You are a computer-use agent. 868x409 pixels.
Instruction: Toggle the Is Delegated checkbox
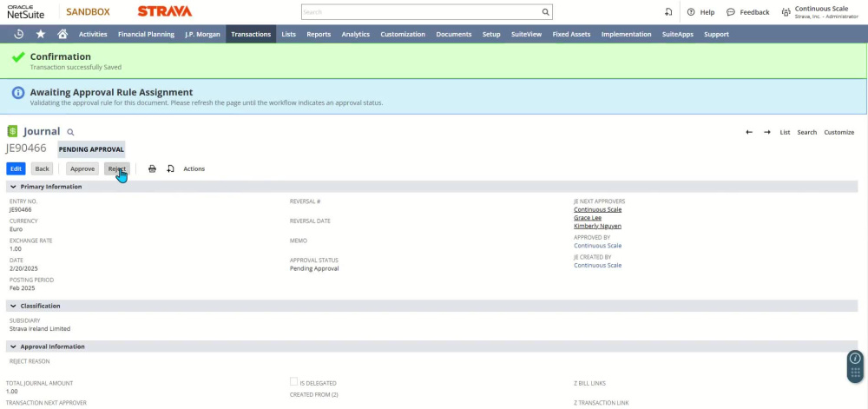294,382
